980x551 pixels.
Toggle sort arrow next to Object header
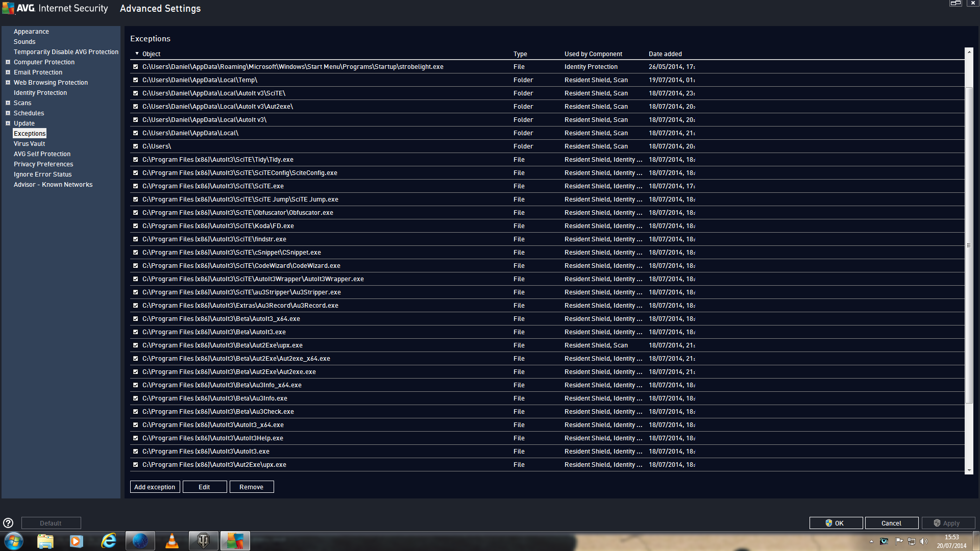pos(137,54)
